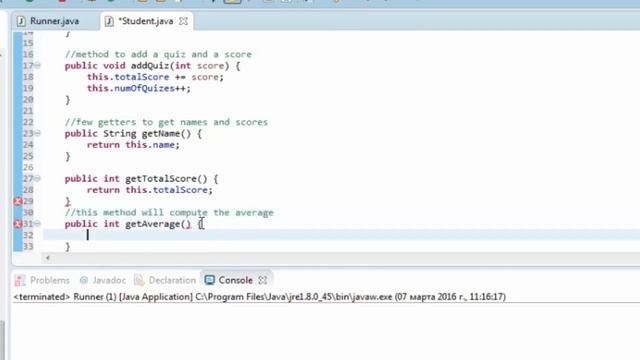Select the *Student.java editor tab
The width and height of the screenshot is (640, 360).
[x=145, y=21]
